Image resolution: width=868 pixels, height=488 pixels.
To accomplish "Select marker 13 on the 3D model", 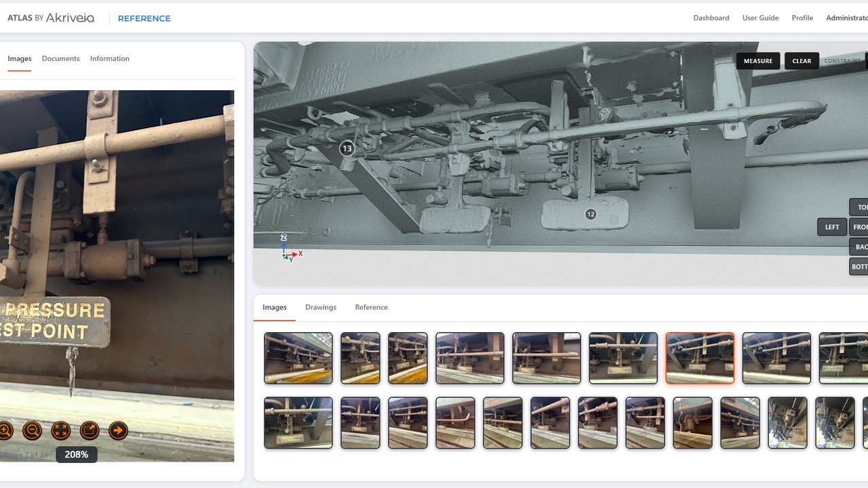I will coord(347,148).
